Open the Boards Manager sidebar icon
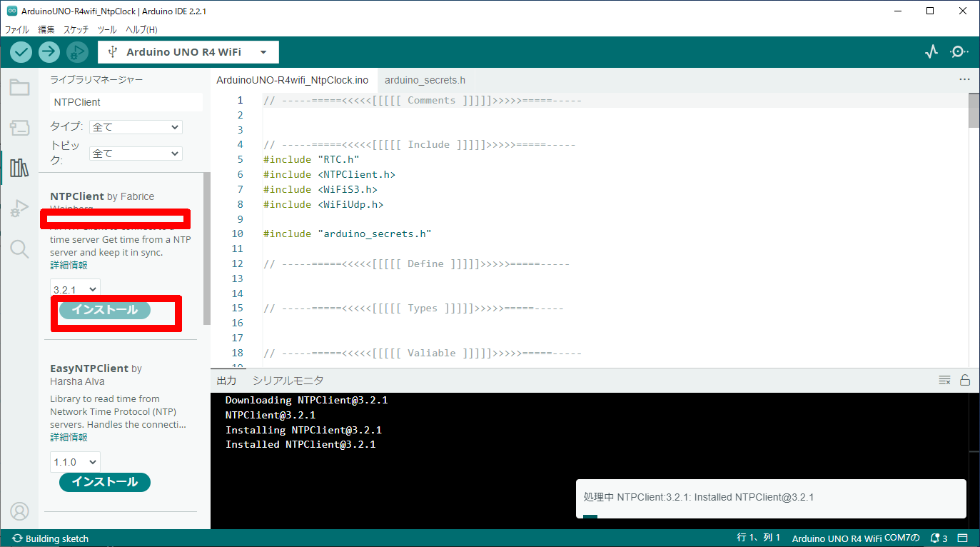 [x=19, y=128]
